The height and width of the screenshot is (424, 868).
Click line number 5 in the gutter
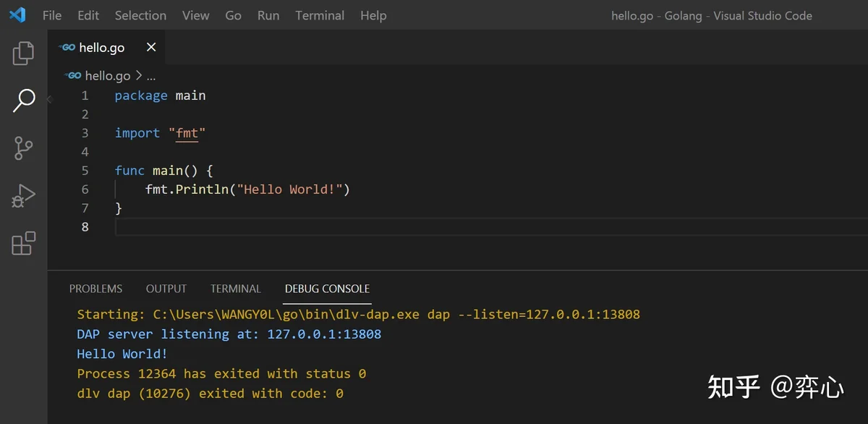tap(85, 171)
